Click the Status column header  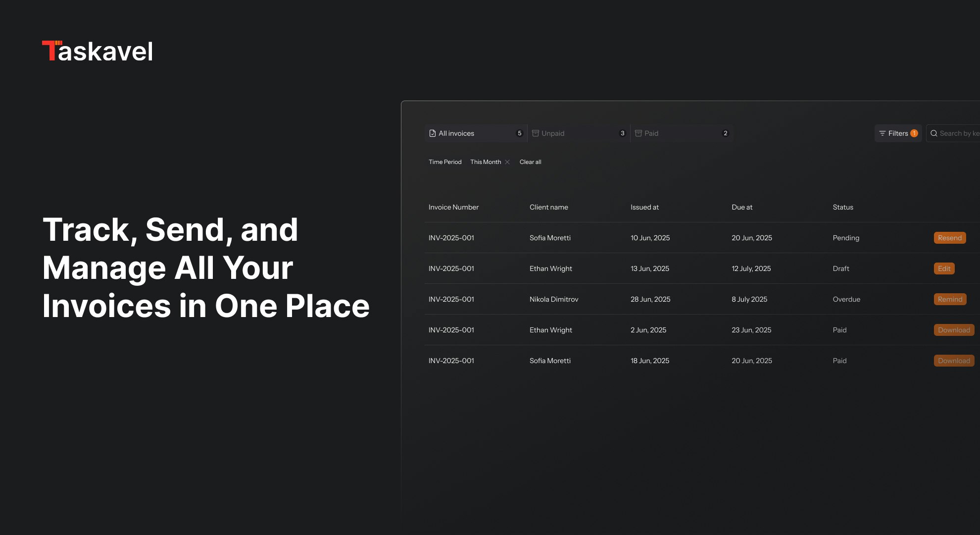pyautogui.click(x=842, y=207)
